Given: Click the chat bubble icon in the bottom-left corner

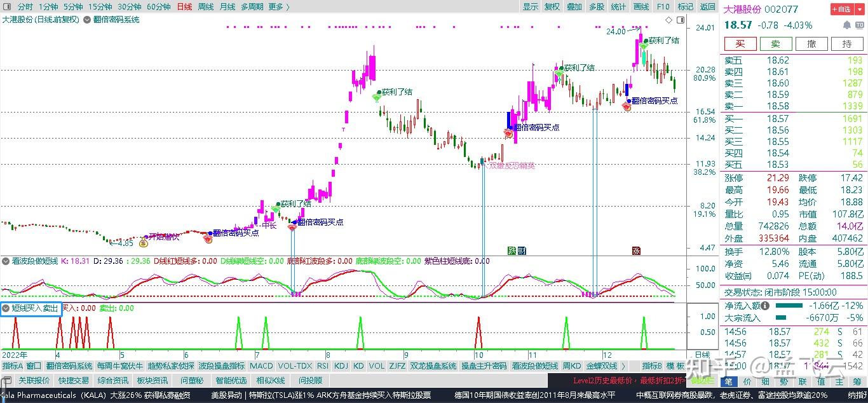Looking at the screenshot, I should coord(6,380).
